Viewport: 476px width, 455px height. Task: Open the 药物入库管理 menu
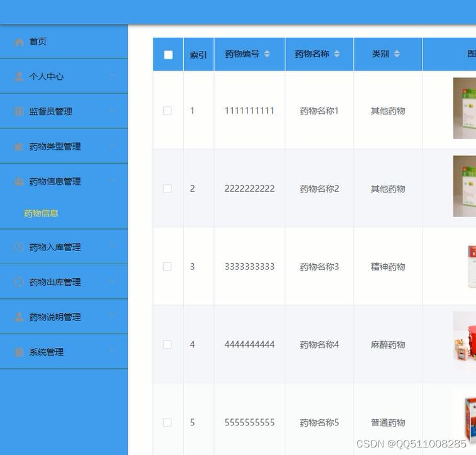(x=64, y=247)
